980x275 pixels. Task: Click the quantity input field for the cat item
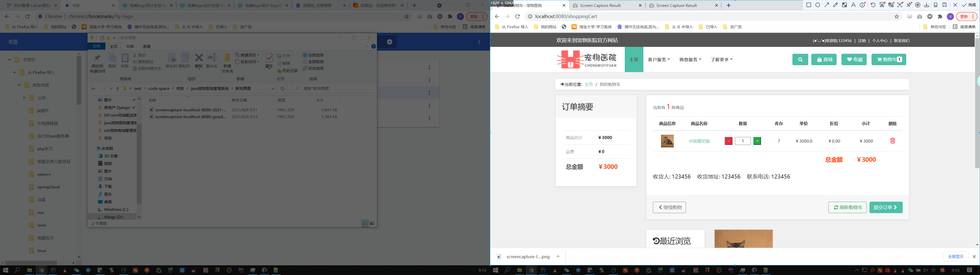[743, 141]
